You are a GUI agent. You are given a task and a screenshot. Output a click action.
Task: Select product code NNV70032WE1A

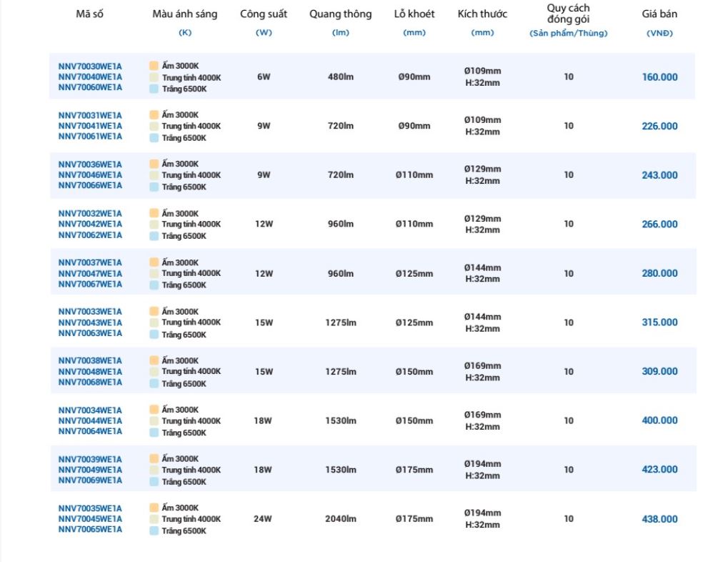pos(90,214)
